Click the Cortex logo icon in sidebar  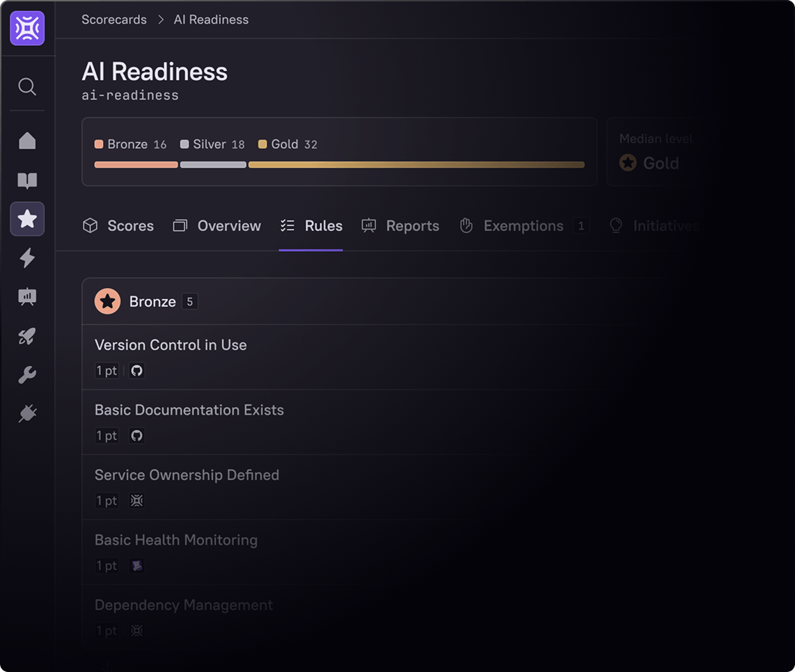coord(27,29)
